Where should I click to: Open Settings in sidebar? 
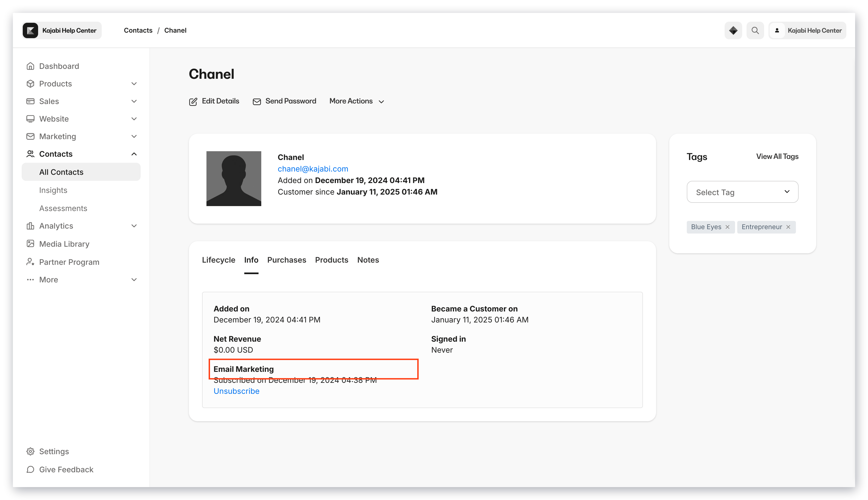(x=54, y=451)
